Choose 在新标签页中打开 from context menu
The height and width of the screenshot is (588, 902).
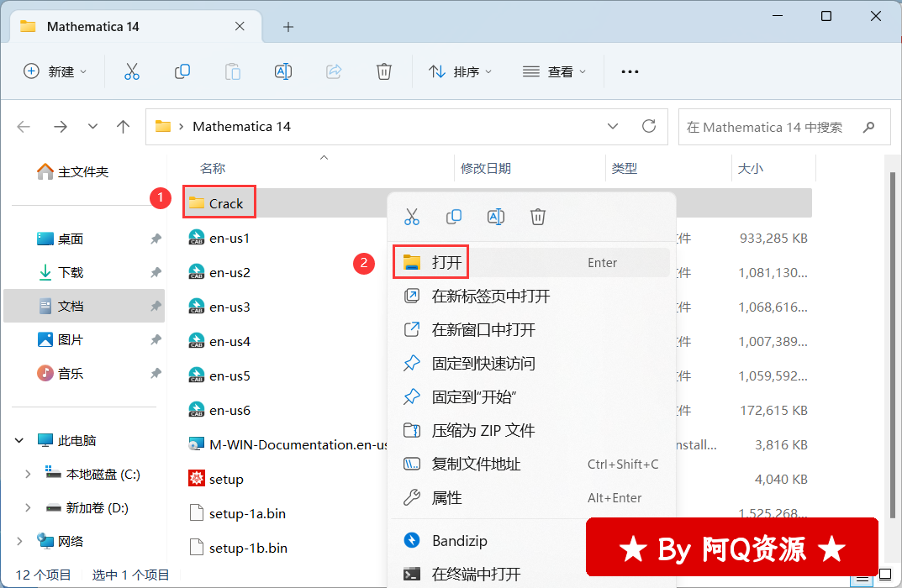click(531, 296)
